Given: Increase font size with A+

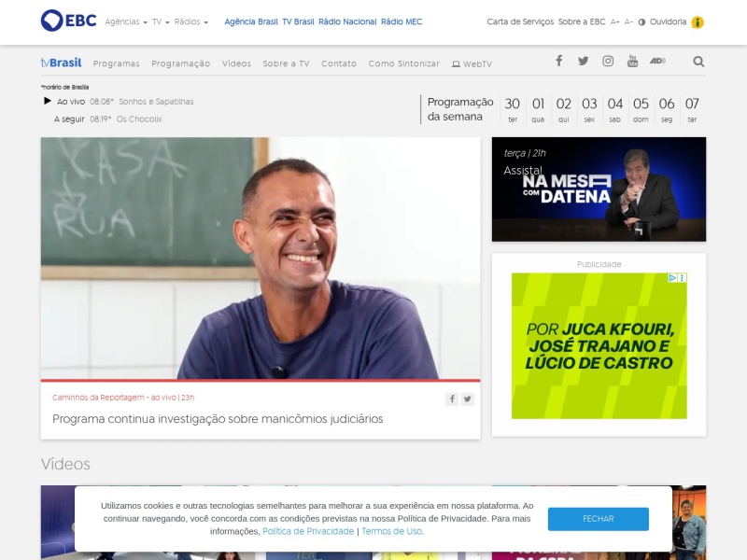Looking at the screenshot, I should coord(615,21).
